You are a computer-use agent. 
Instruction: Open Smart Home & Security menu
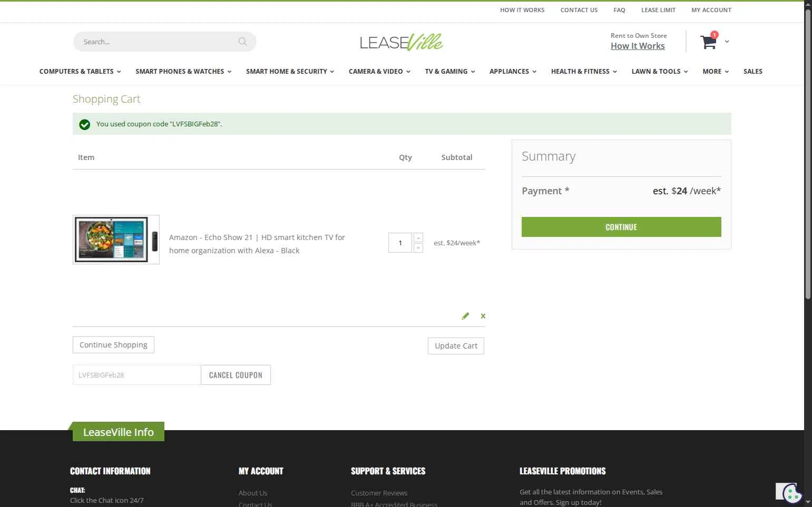(x=290, y=72)
